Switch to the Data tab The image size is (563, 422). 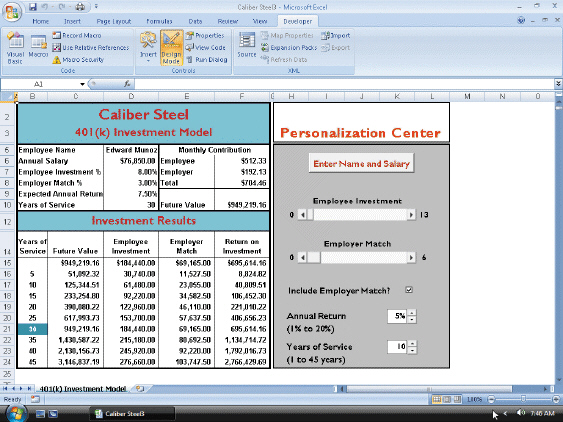coord(195,21)
